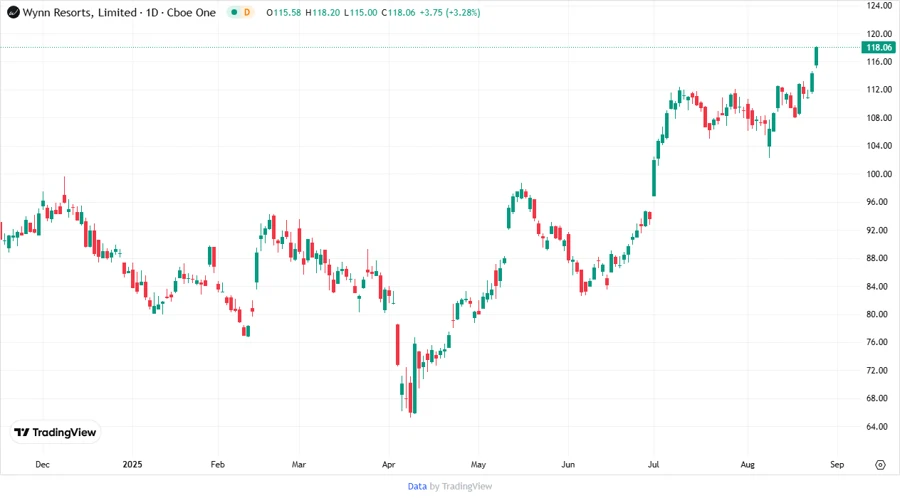The height and width of the screenshot is (498, 900).
Task: Open the 'by TradingView' attribution link
Action: [x=461, y=487]
